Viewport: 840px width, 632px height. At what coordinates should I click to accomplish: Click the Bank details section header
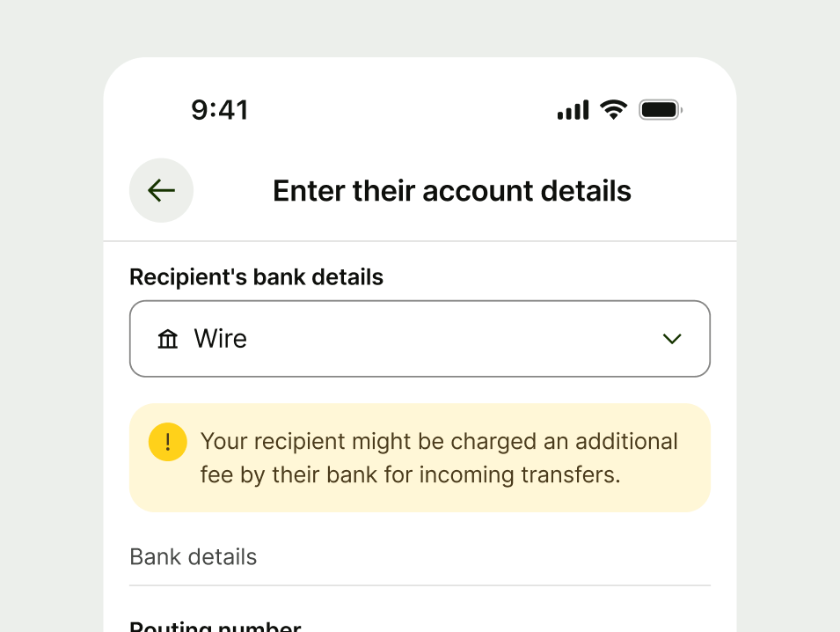click(x=193, y=556)
